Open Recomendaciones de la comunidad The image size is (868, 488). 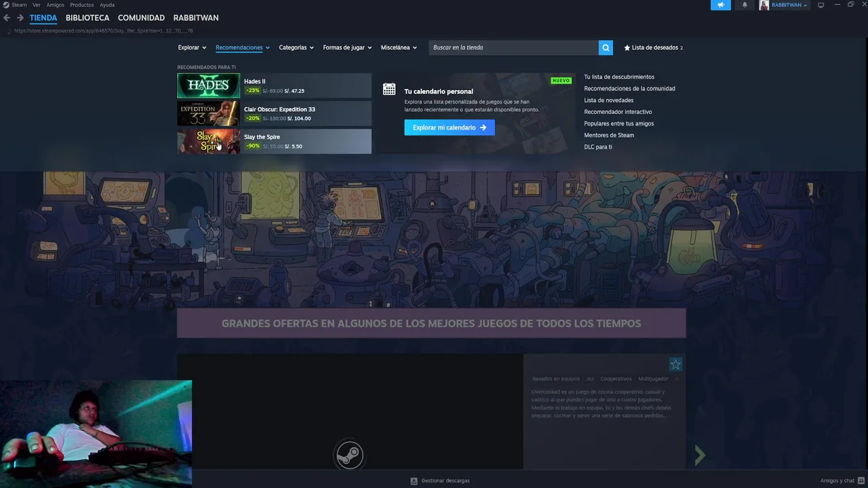click(x=629, y=89)
